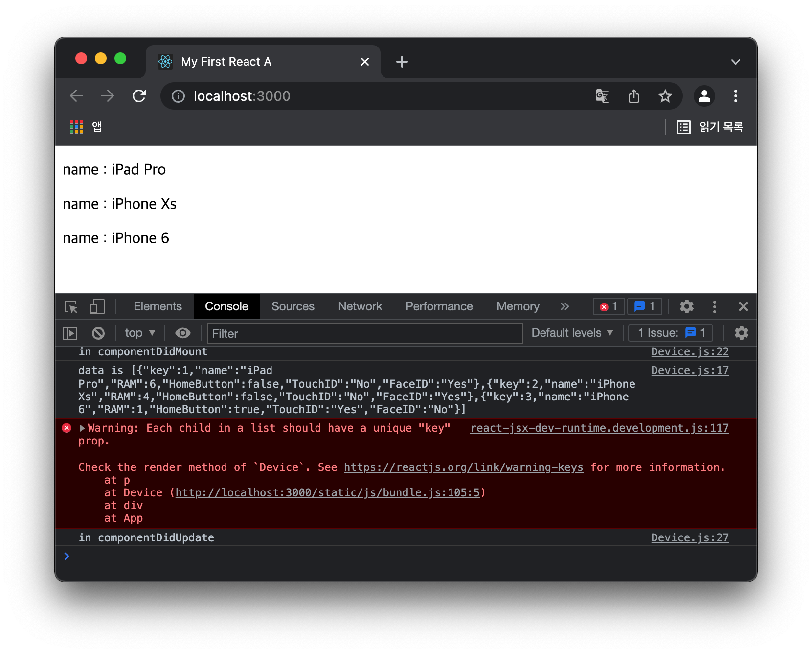Image resolution: width=812 pixels, height=654 pixels.
Task: Create a live expression with eye icon
Action: (182, 333)
